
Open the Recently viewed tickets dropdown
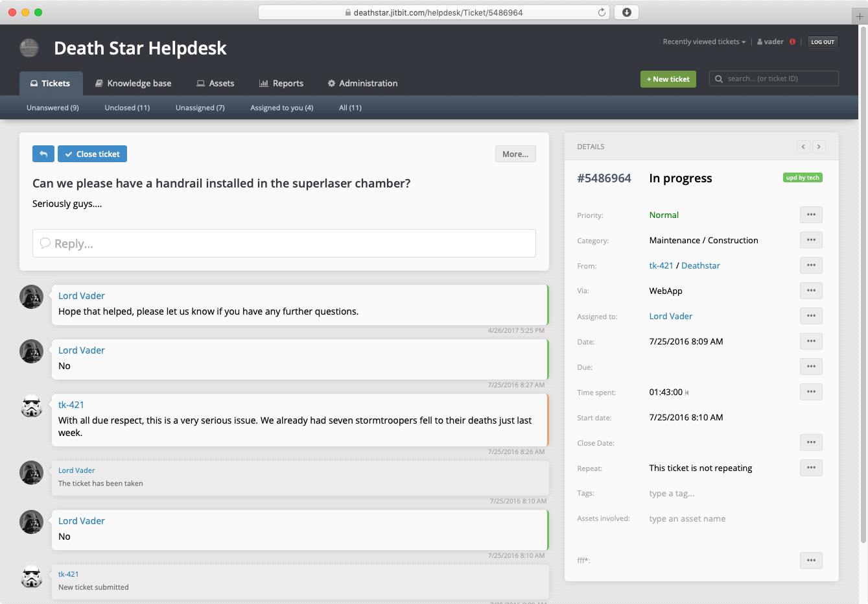[x=704, y=42]
